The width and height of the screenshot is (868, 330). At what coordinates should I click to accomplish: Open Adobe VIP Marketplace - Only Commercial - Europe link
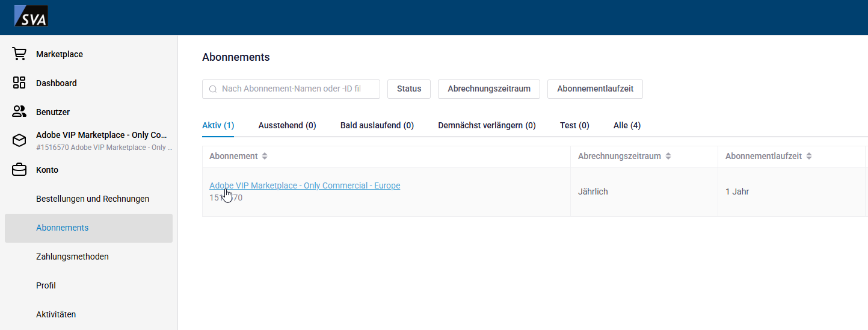click(x=304, y=185)
